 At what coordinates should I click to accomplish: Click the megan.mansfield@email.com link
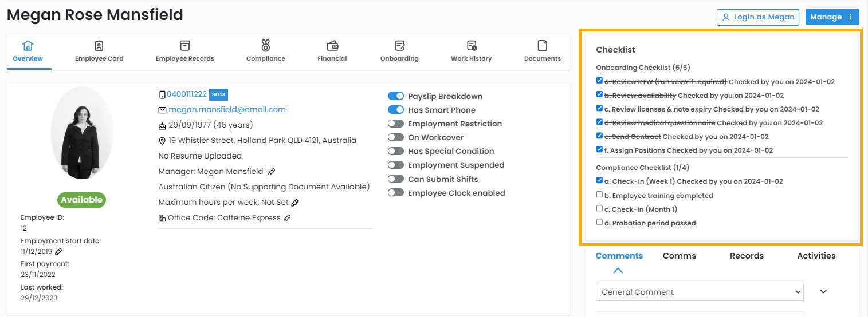[x=227, y=110]
